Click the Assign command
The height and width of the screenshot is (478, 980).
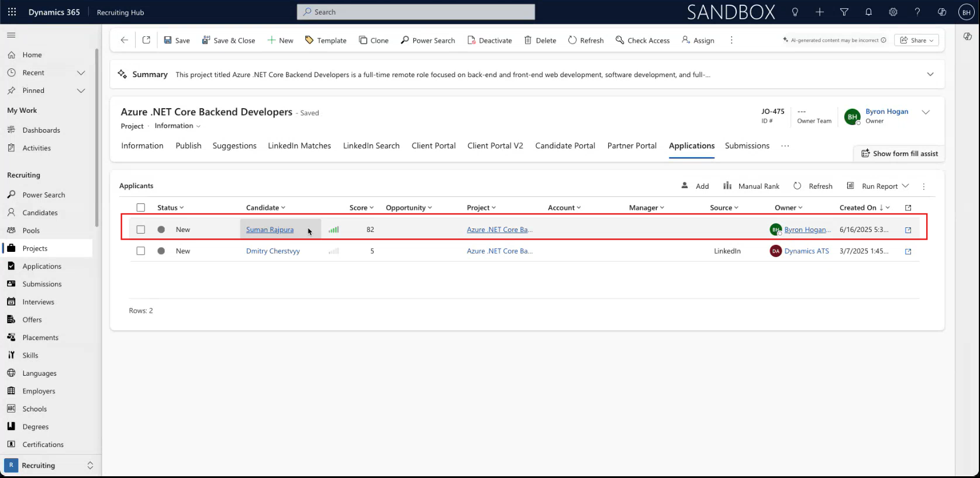click(x=698, y=40)
